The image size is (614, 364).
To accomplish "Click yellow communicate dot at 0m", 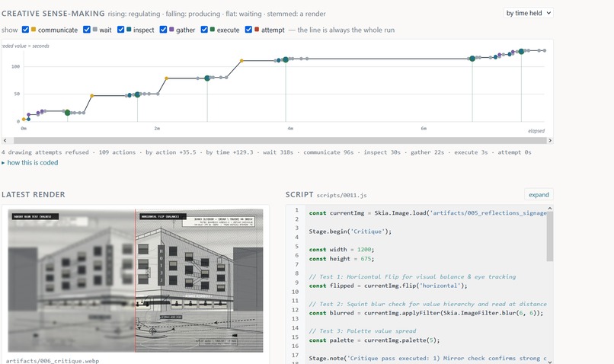I will pyautogui.click(x=24, y=119).
